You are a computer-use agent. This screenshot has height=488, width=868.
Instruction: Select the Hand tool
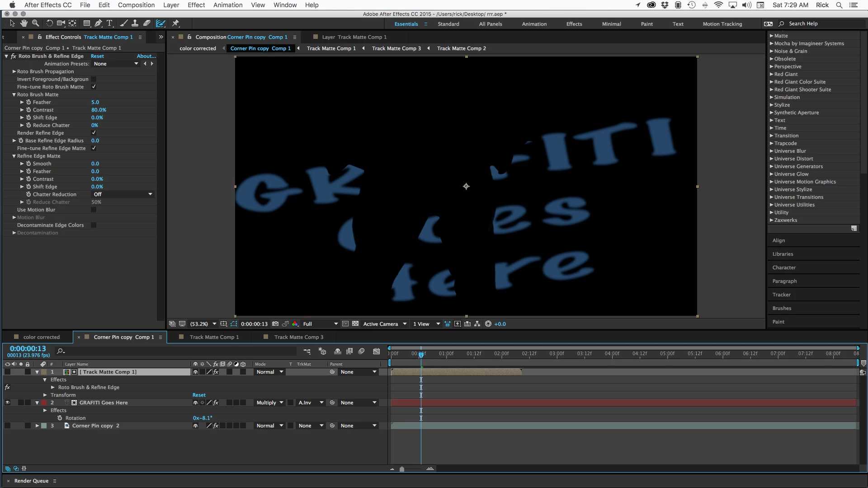pos(24,23)
